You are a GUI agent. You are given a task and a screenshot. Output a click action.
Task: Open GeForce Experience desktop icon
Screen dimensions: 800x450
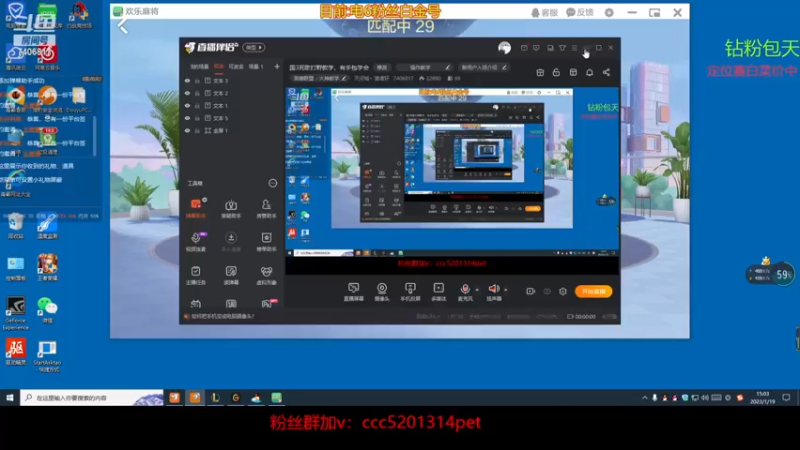point(16,314)
